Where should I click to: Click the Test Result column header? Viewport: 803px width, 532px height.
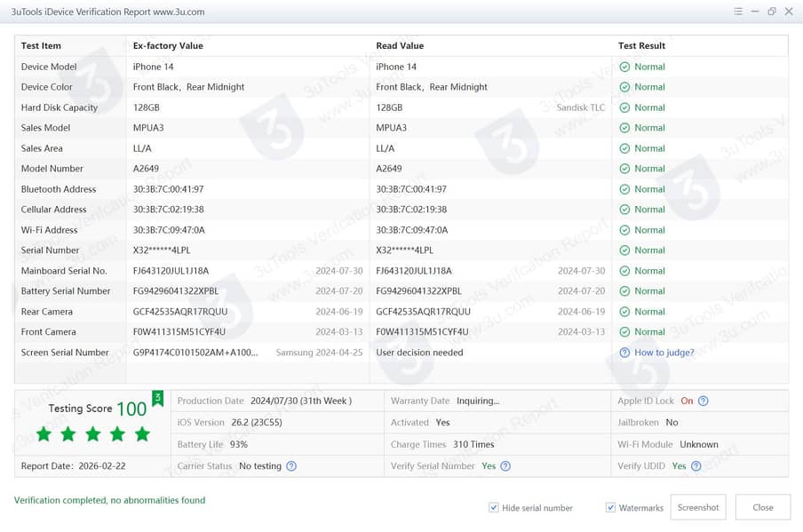(641, 45)
